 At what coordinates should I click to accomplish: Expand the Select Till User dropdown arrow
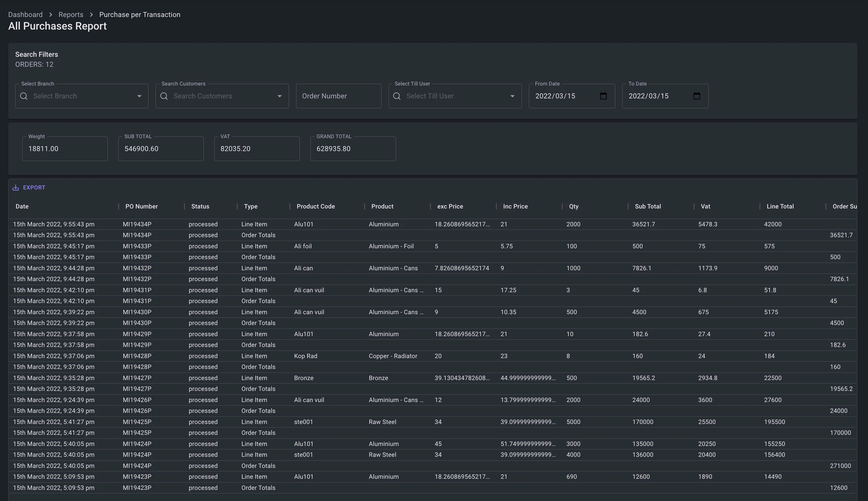(512, 96)
